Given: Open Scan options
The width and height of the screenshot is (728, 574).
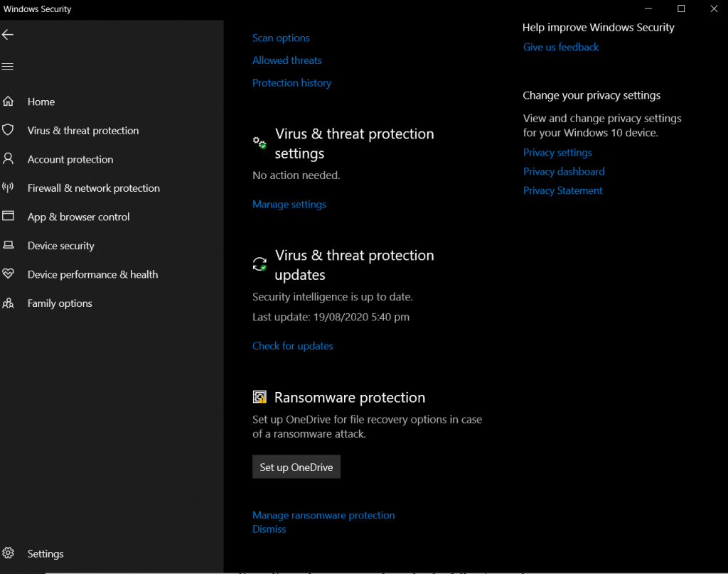Looking at the screenshot, I should point(281,38).
